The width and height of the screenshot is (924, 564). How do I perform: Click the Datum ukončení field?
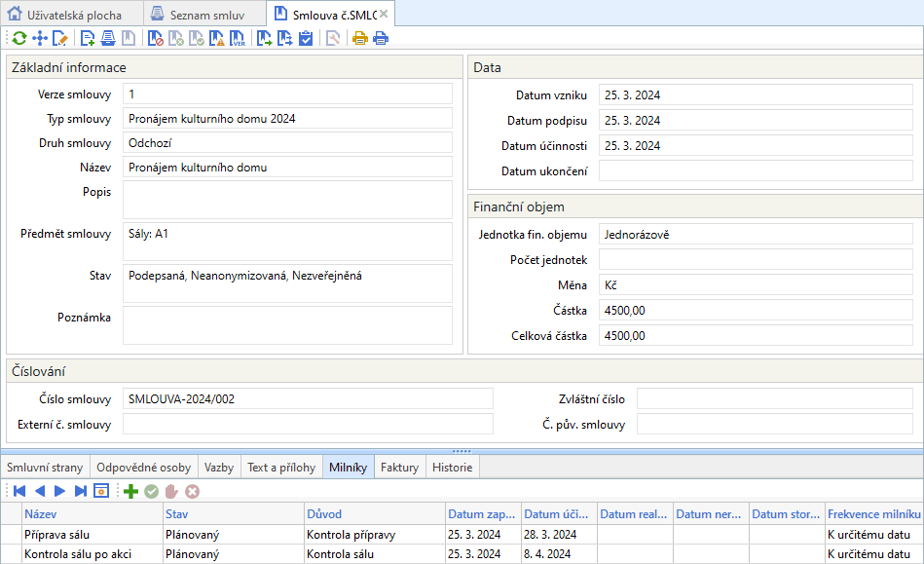tap(755, 171)
